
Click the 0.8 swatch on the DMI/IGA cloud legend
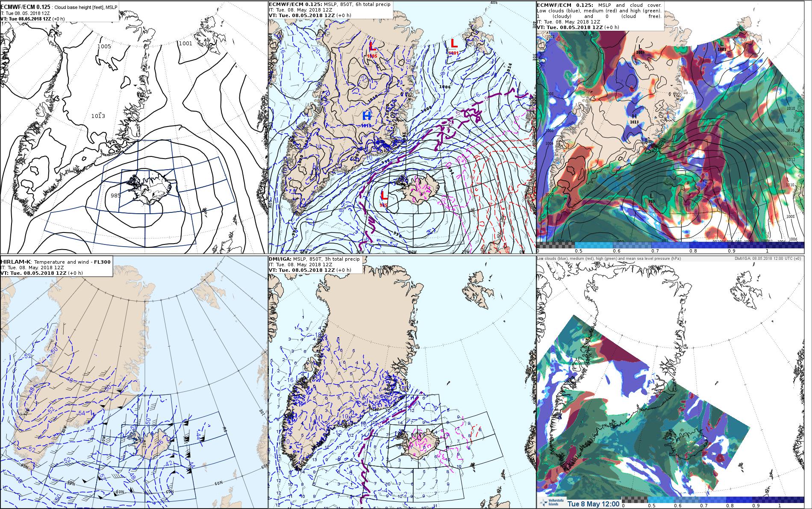tap(739, 499)
